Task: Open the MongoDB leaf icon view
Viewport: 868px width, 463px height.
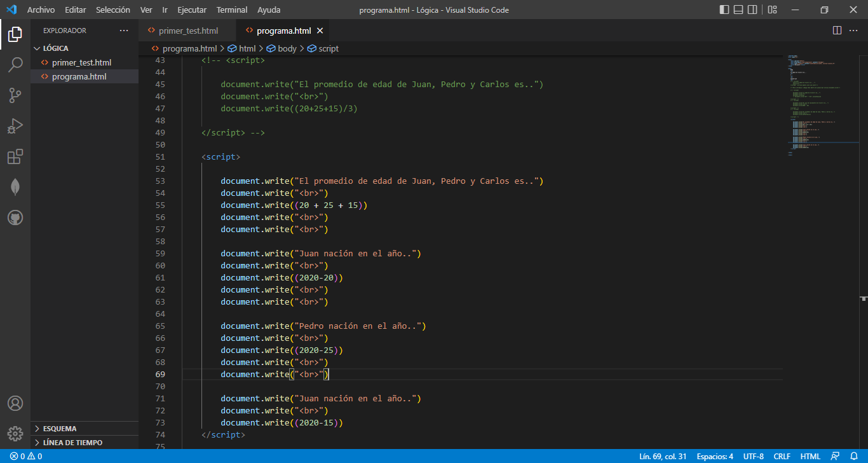Action: point(15,187)
